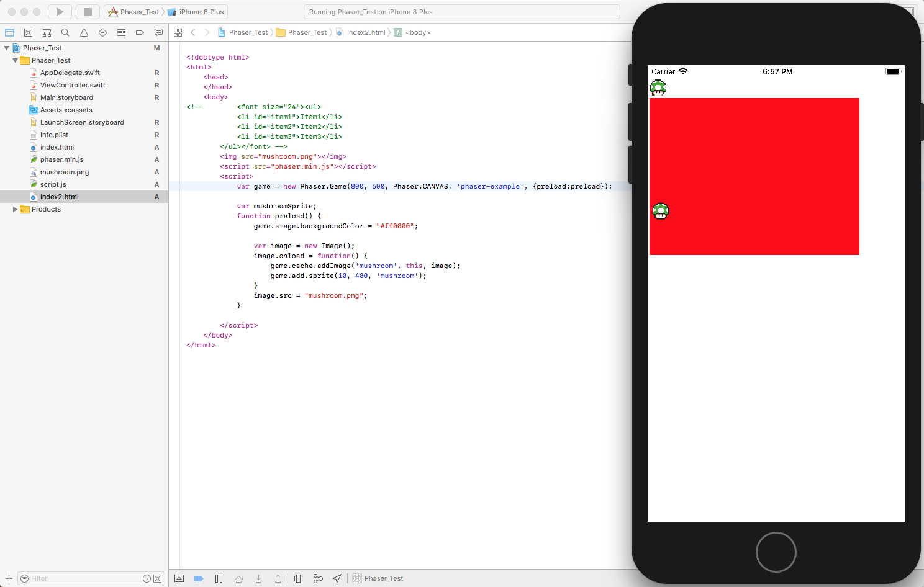Show the Report navigator
Screen dimensions: 924x587
click(x=158, y=32)
